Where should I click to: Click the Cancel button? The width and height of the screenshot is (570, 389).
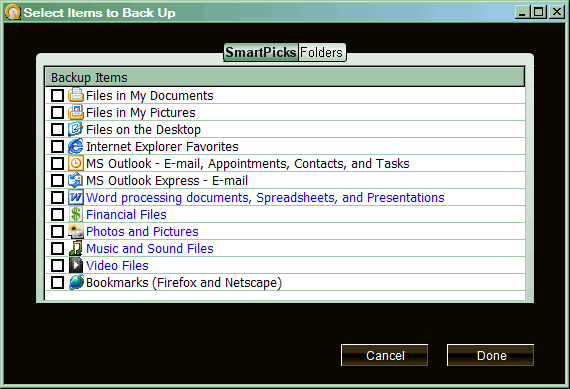[385, 355]
